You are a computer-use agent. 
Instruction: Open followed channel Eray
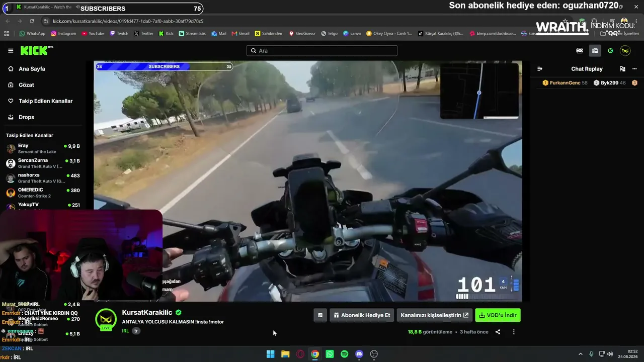[43, 148]
